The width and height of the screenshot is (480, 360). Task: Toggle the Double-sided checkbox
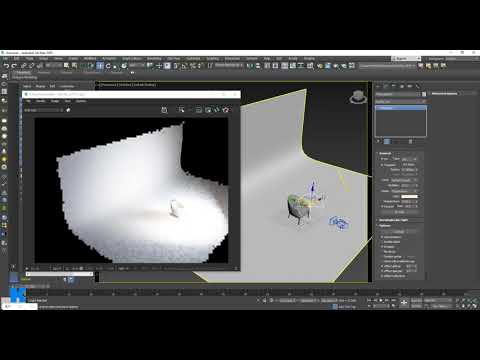click(x=382, y=242)
